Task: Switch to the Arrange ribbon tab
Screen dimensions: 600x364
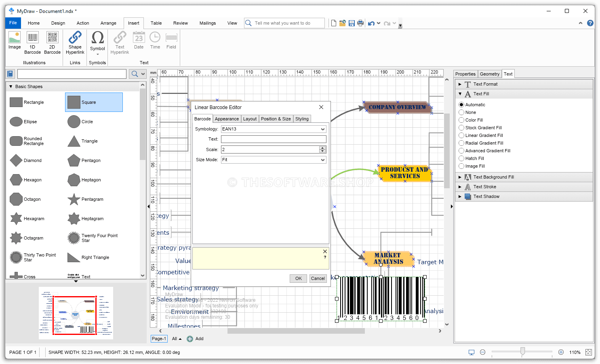Action: point(108,23)
